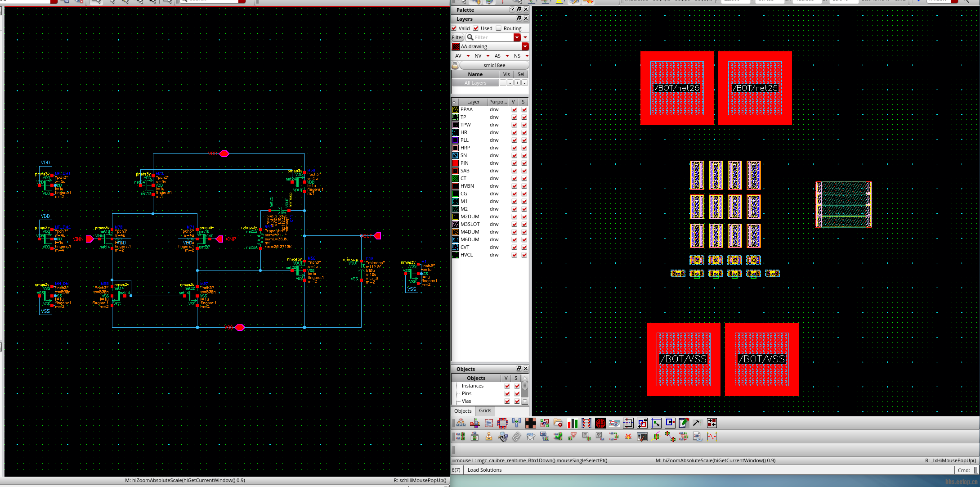Open the Filter field dropdown arrow

coord(517,37)
